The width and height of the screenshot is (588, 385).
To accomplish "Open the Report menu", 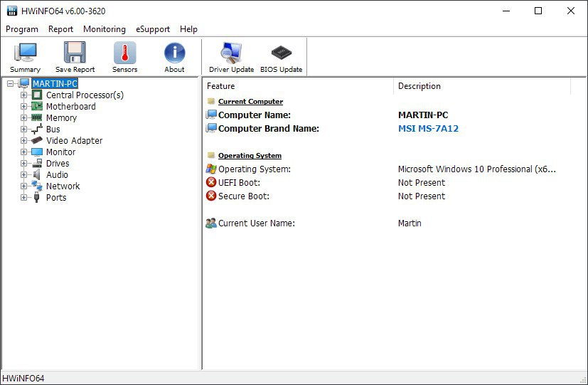I will (x=60, y=29).
